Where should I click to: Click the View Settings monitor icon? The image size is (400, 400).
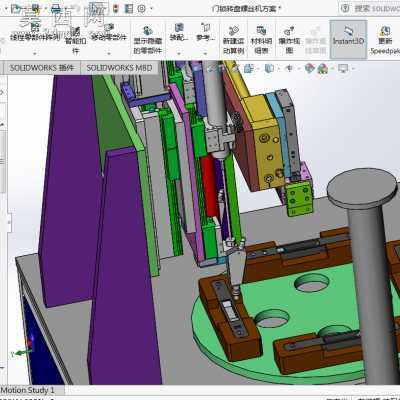343,69
